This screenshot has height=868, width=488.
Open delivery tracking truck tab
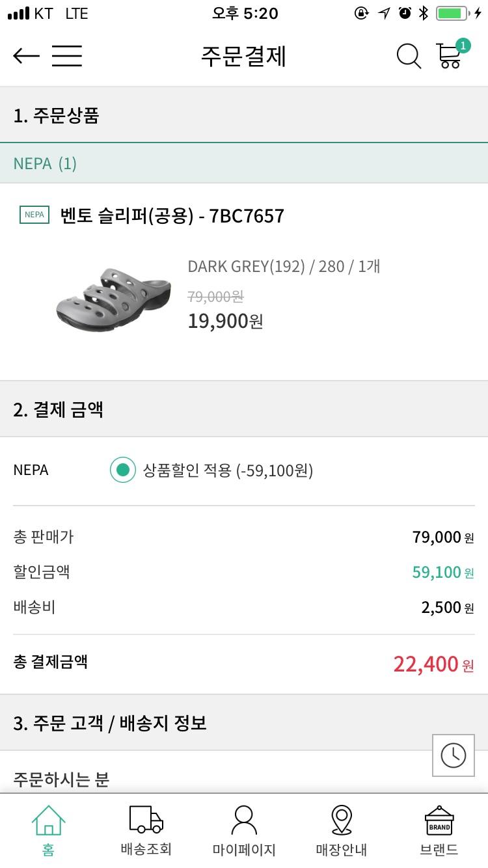146,830
